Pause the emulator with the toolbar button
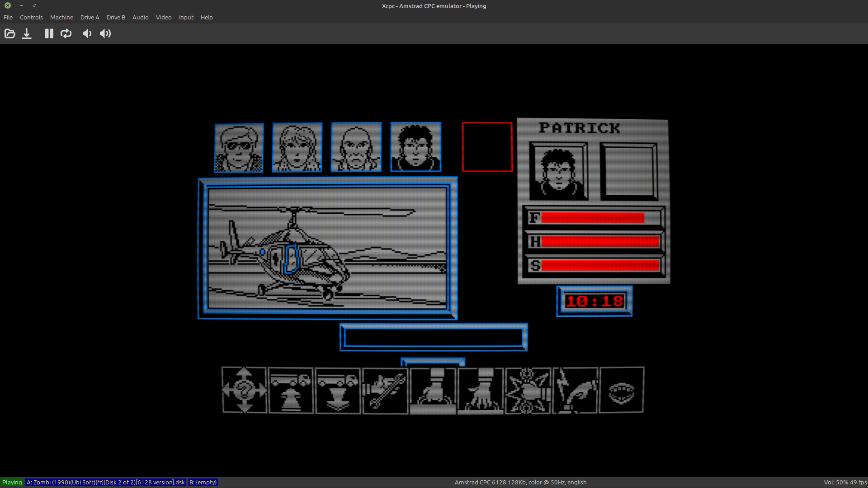 coord(49,33)
